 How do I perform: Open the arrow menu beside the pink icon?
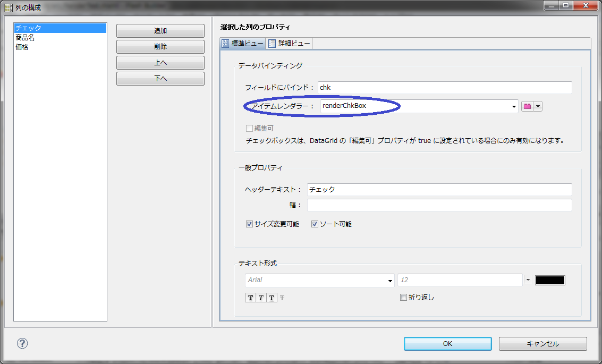point(538,106)
